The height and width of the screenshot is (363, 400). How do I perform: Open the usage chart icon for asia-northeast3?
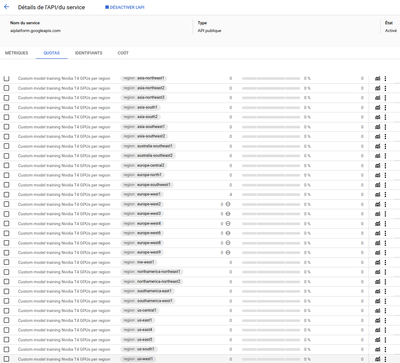(x=377, y=98)
